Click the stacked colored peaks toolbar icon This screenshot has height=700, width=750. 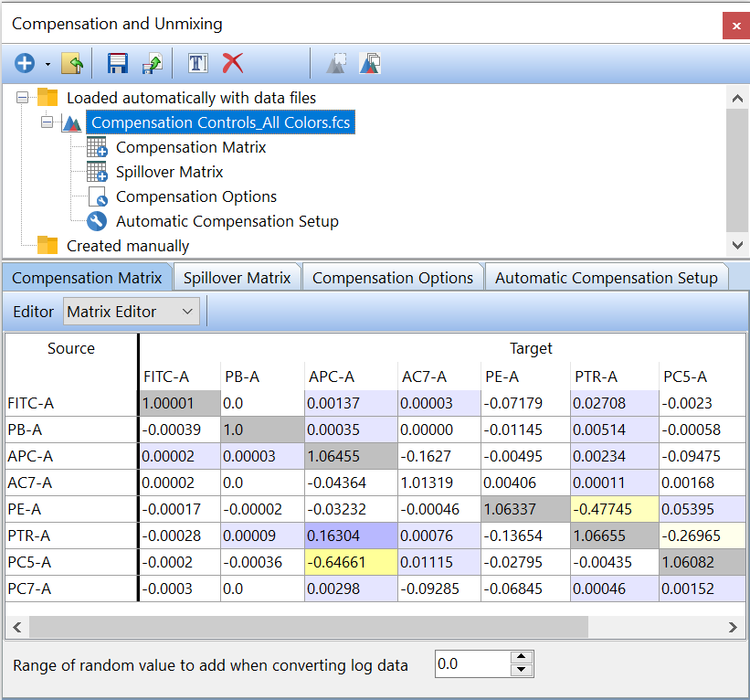point(370,63)
